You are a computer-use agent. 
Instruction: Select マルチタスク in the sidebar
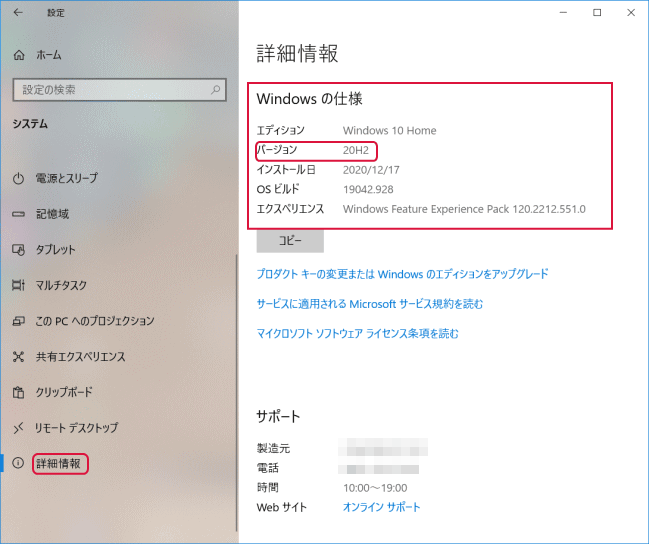[x=61, y=285]
